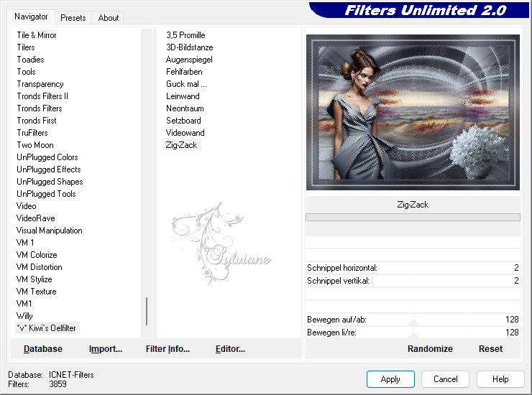The width and height of the screenshot is (532, 395).
Task: Choose the 3D-Bildstanze filter
Action: pyautogui.click(x=190, y=47)
